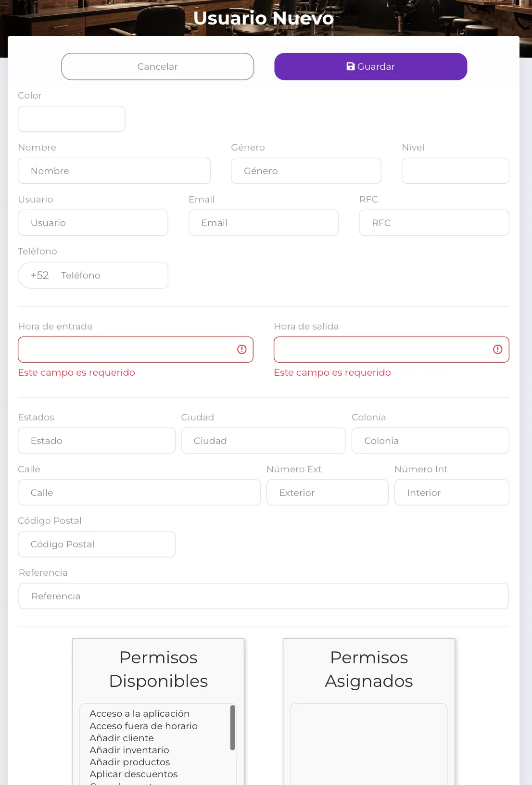The width and height of the screenshot is (532, 785).
Task: Click the warning icon in Hora de salida
Action: pos(498,350)
